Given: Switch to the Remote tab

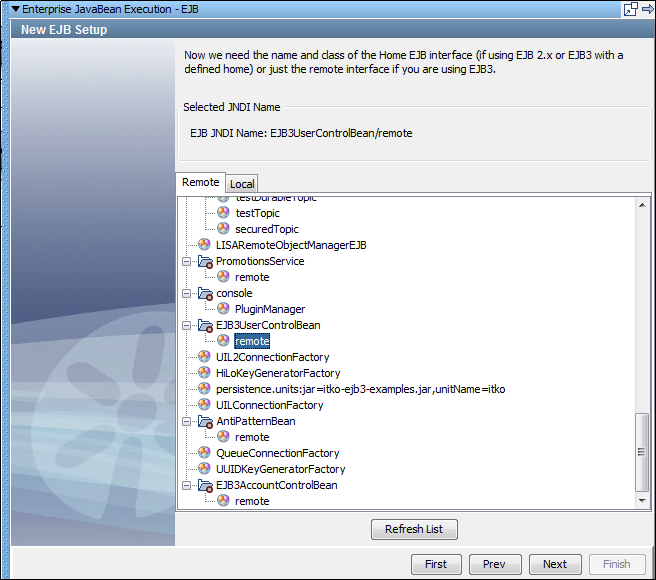Looking at the screenshot, I should point(200,182).
